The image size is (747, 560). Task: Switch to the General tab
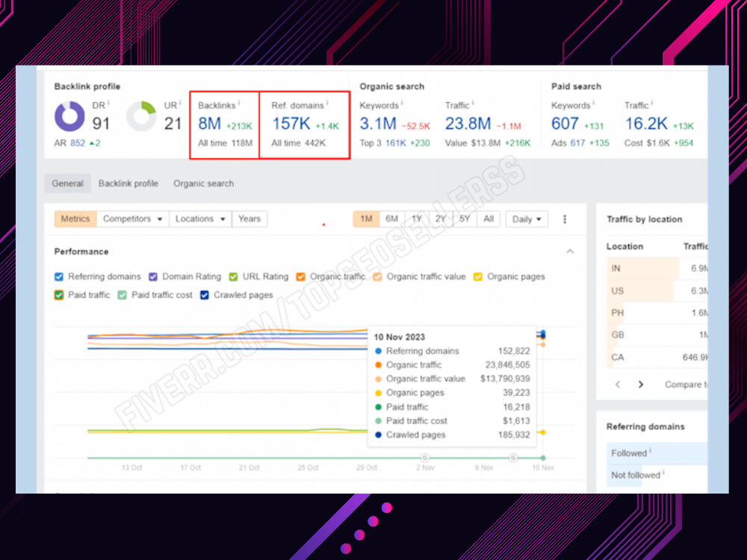tap(68, 184)
